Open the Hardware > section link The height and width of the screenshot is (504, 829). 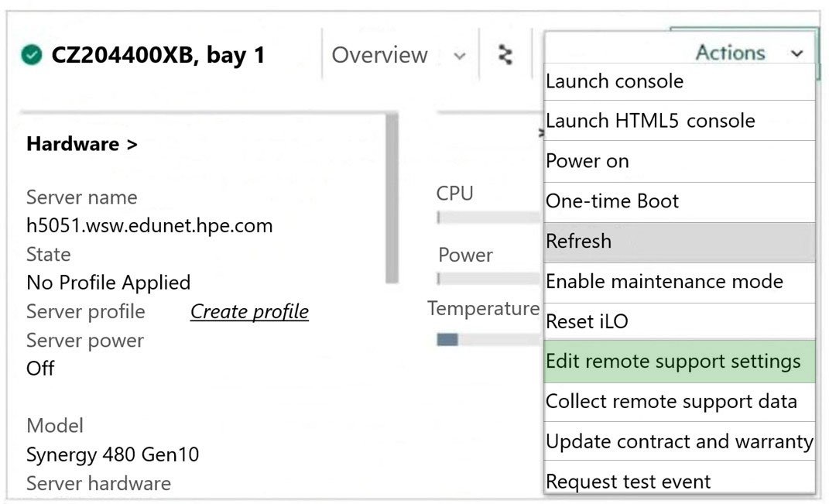(x=82, y=144)
